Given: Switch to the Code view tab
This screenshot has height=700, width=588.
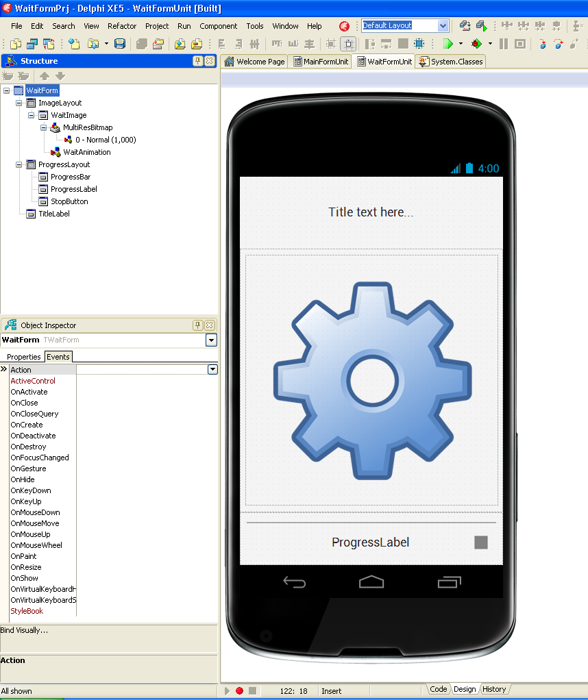Looking at the screenshot, I should pyautogui.click(x=439, y=689).
